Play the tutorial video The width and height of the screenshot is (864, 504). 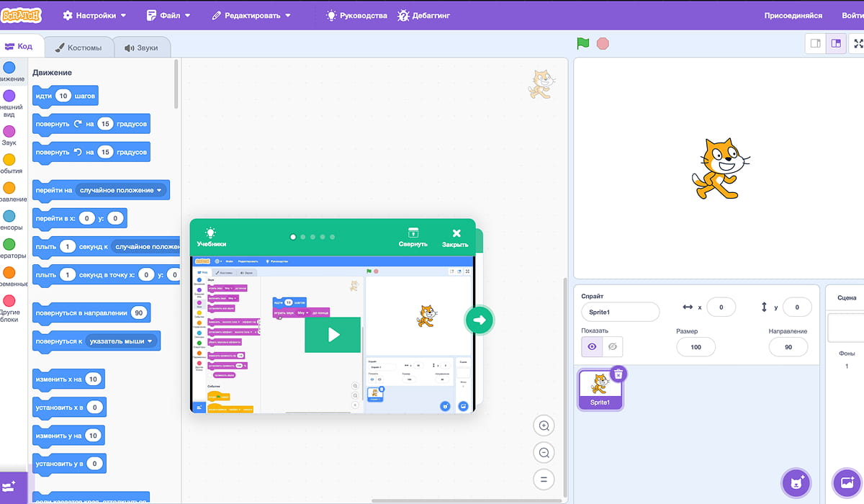tap(333, 335)
